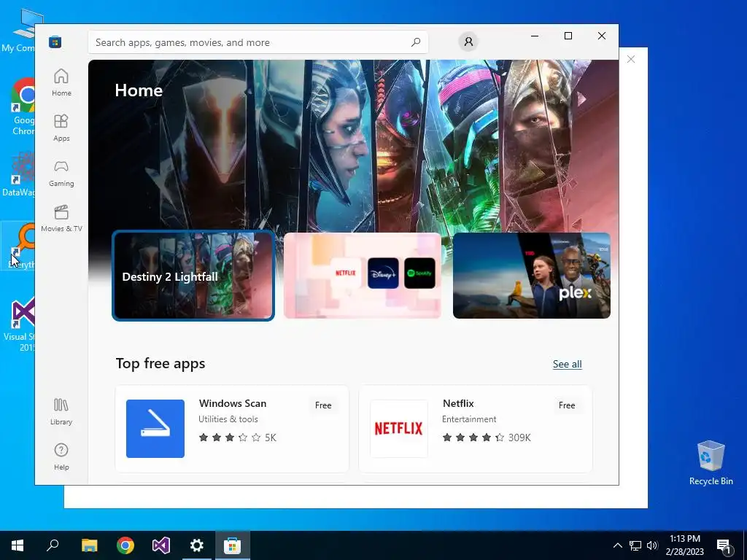This screenshot has width=747, height=560.
Task: Open File Explorer from taskbar
Action: [89, 545]
